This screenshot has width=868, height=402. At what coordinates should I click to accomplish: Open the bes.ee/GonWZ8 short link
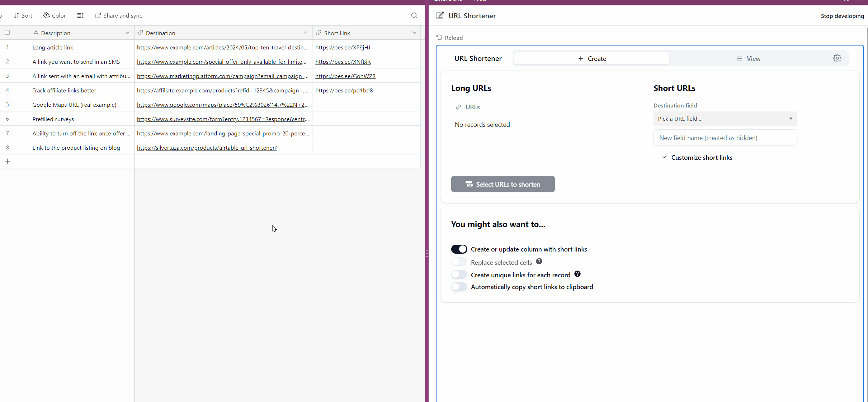[345, 76]
